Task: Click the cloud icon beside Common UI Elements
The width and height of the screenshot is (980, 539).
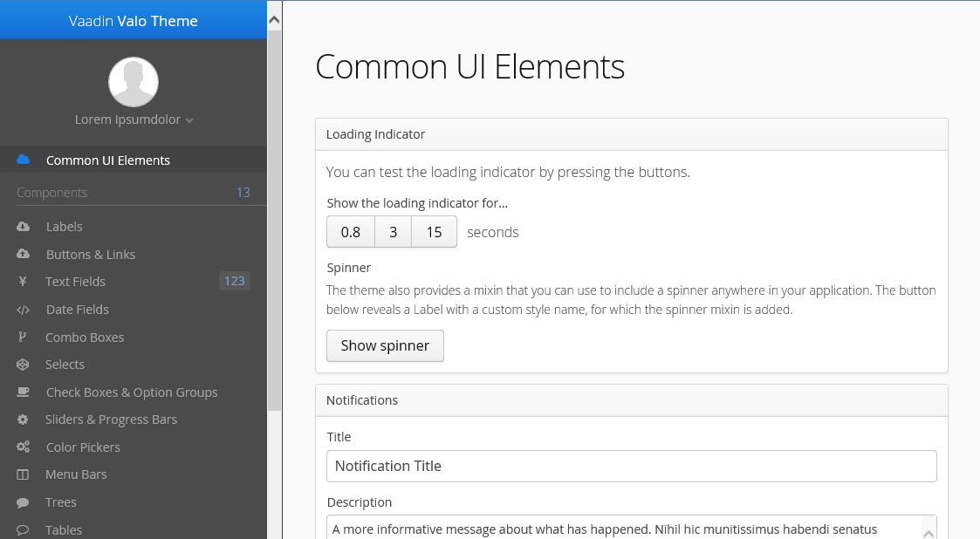Action: [24, 160]
